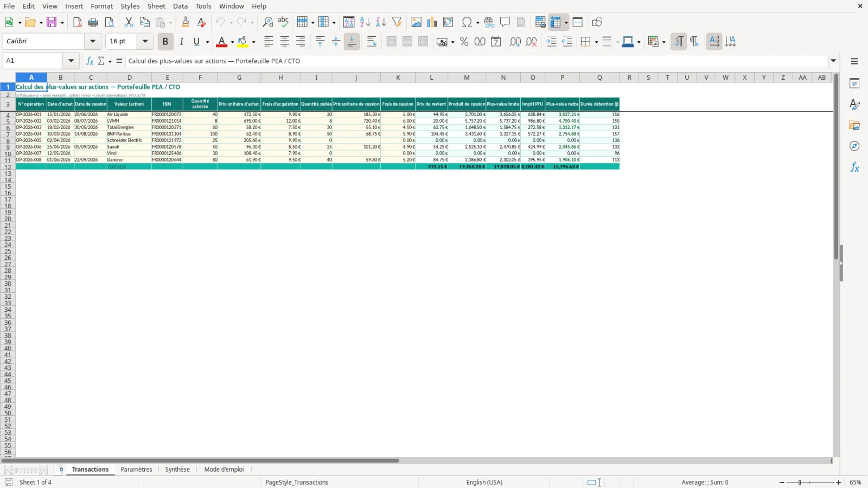This screenshot has width=868, height=488.
Task: Insert a hyperlink
Action: click(489, 22)
